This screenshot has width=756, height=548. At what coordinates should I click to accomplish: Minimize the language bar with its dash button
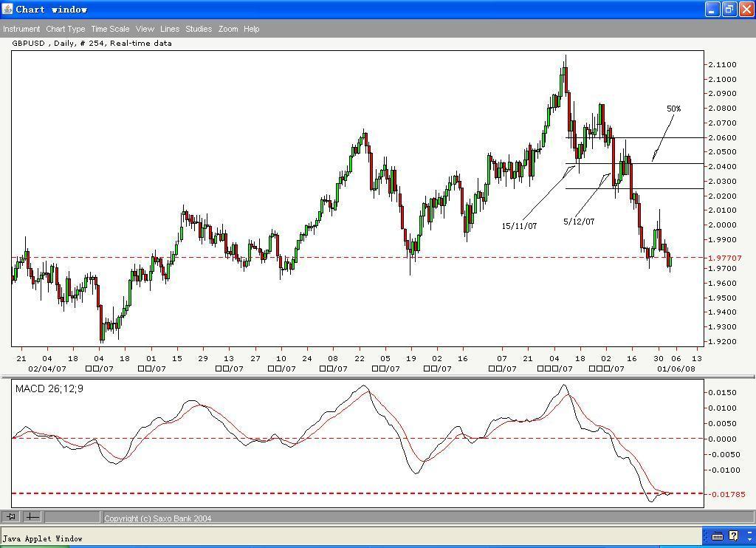click(x=750, y=531)
